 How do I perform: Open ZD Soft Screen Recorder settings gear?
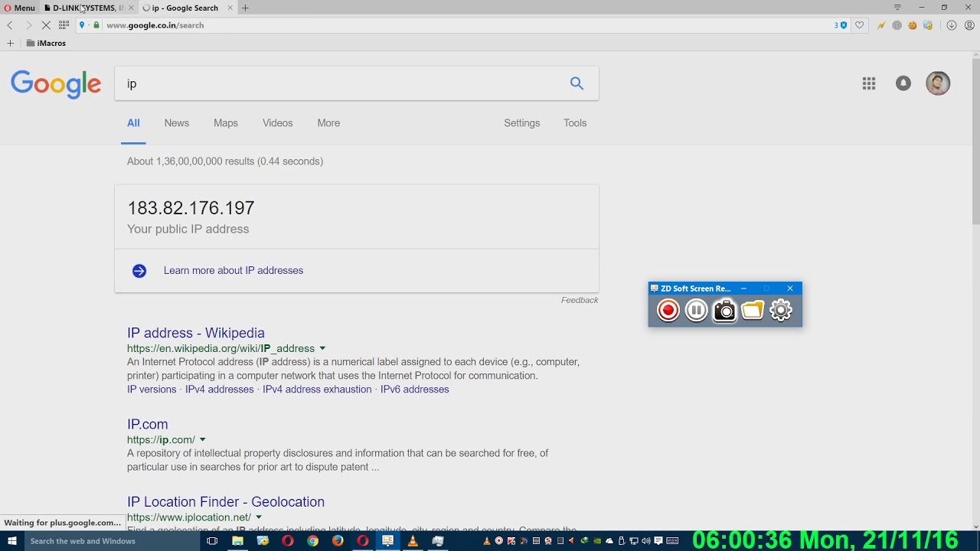(781, 310)
